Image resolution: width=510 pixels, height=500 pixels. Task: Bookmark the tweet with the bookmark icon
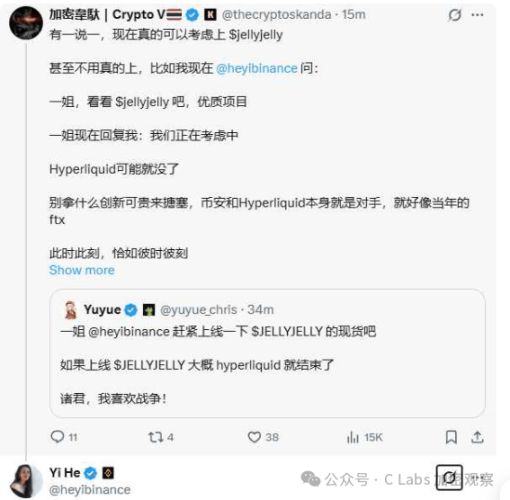(x=451, y=437)
